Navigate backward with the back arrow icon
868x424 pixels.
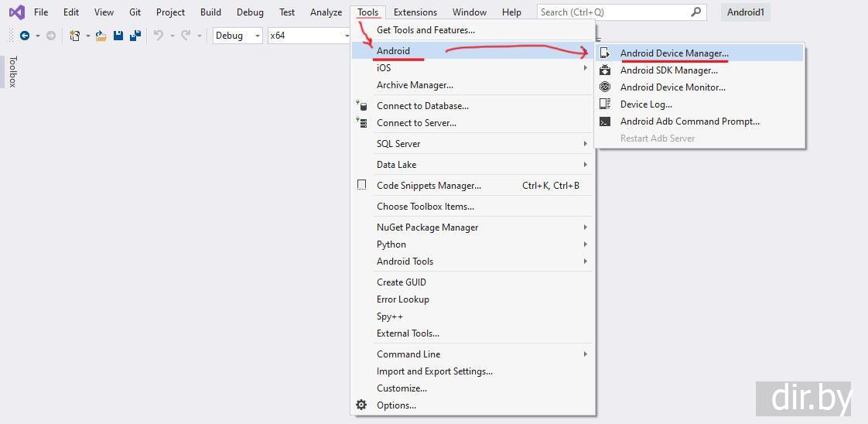(24, 36)
